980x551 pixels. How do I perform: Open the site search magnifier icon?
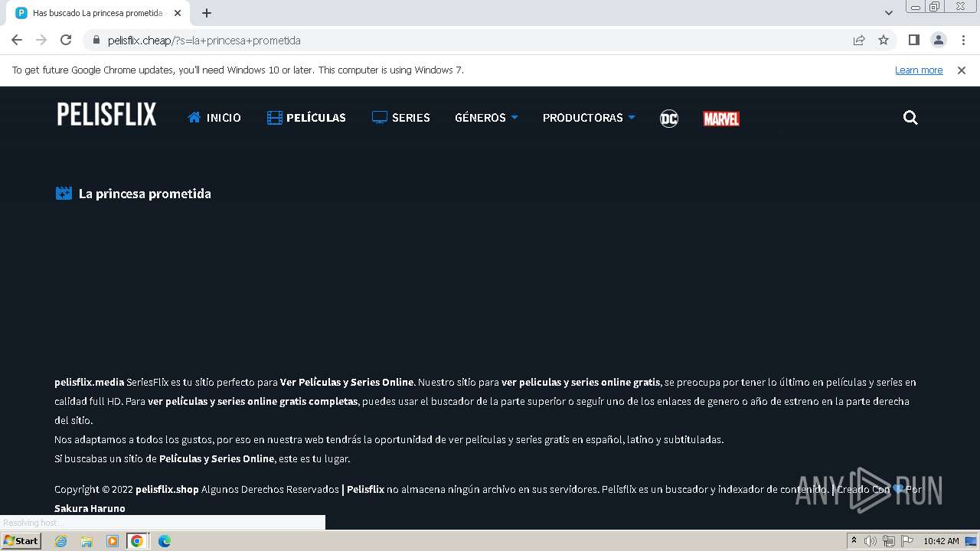pos(910,118)
